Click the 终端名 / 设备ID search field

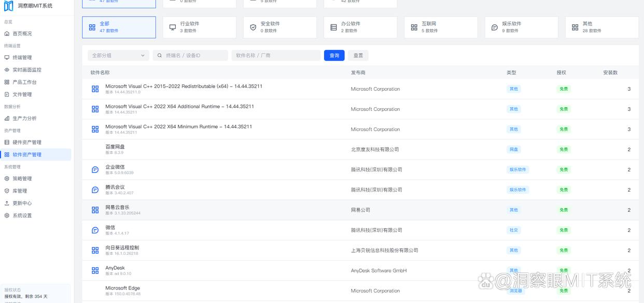pyautogui.click(x=190, y=55)
